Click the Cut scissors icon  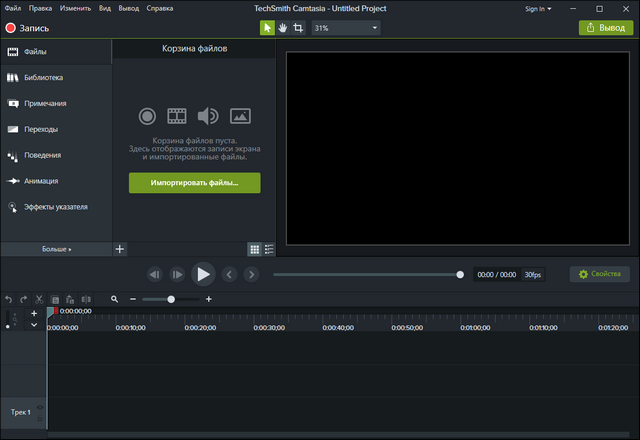click(x=39, y=299)
